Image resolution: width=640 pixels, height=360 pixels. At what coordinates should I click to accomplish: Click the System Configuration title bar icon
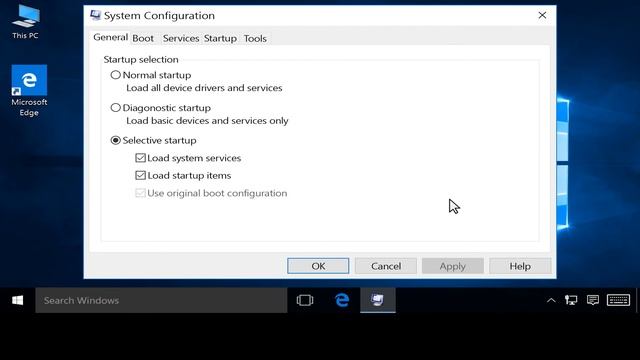[x=96, y=16]
